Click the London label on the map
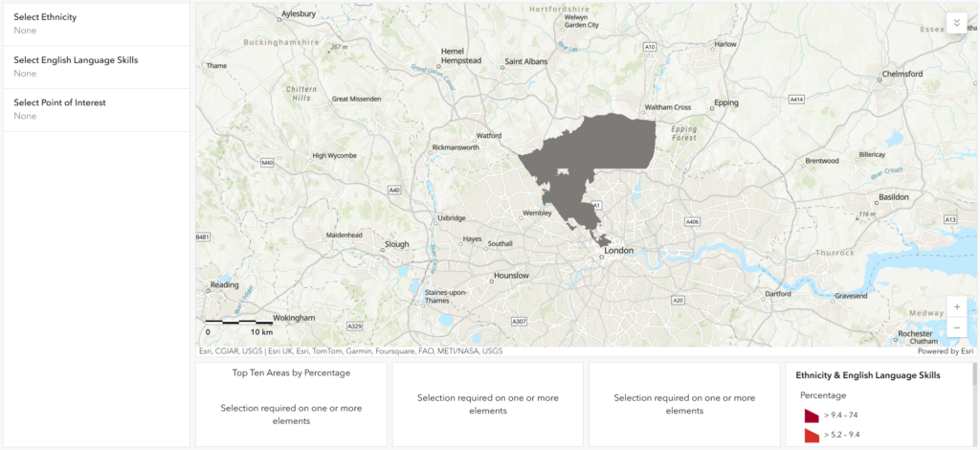 click(619, 251)
